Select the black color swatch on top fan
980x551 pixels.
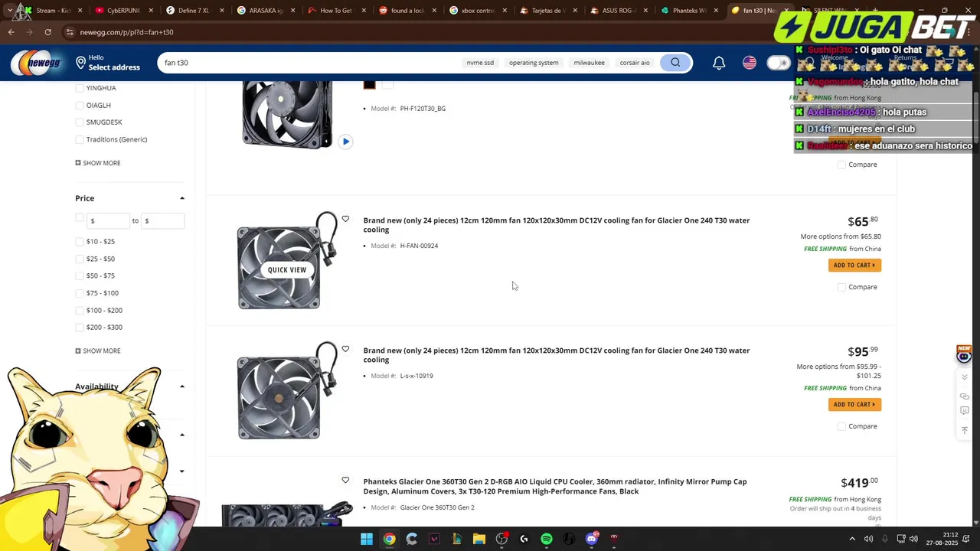370,83
